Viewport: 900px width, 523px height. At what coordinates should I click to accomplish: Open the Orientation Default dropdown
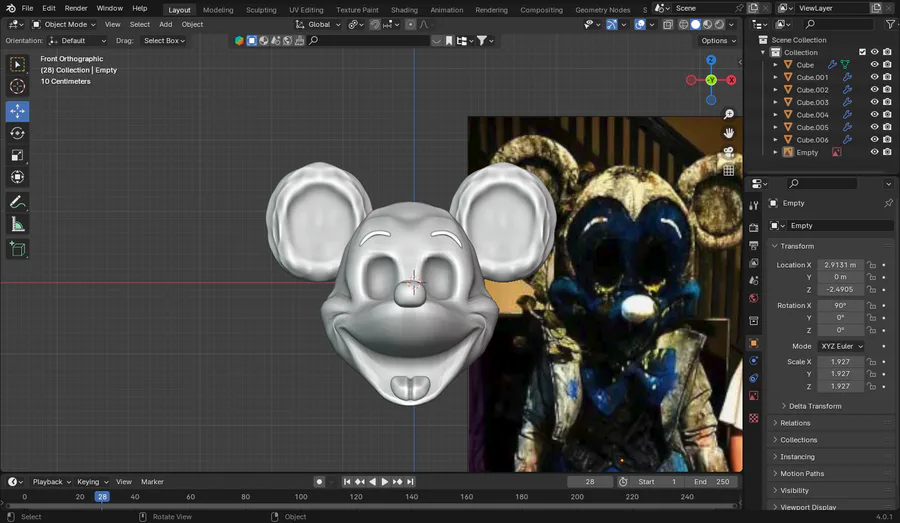click(77, 41)
